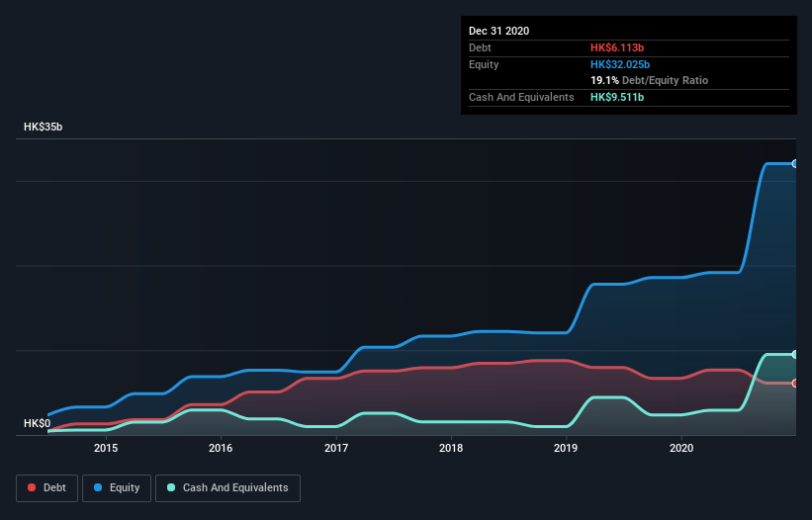Click the HK$0 y-axis label

pyautogui.click(x=38, y=423)
